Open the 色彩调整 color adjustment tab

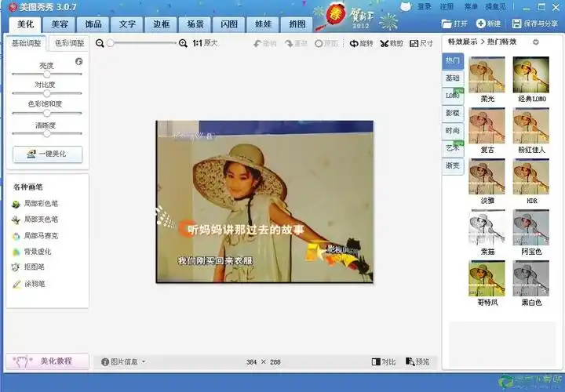(69, 42)
